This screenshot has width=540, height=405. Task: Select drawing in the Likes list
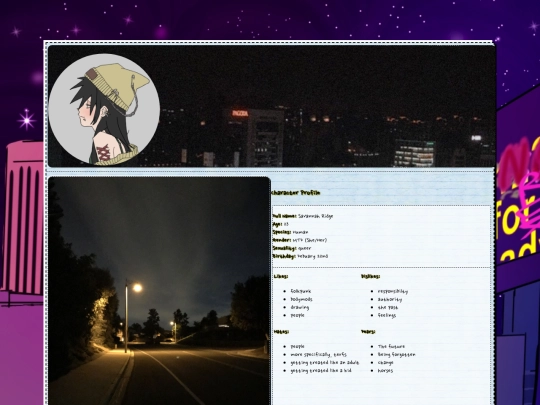(300, 307)
